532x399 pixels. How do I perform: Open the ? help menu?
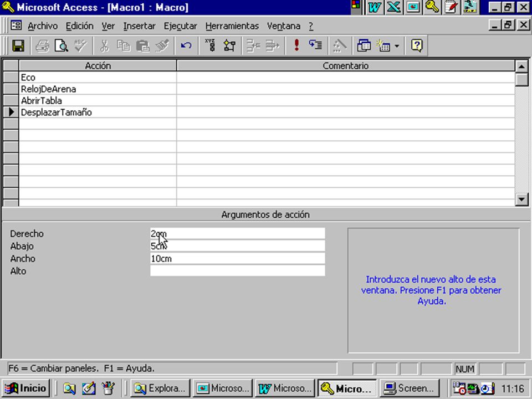click(x=311, y=26)
